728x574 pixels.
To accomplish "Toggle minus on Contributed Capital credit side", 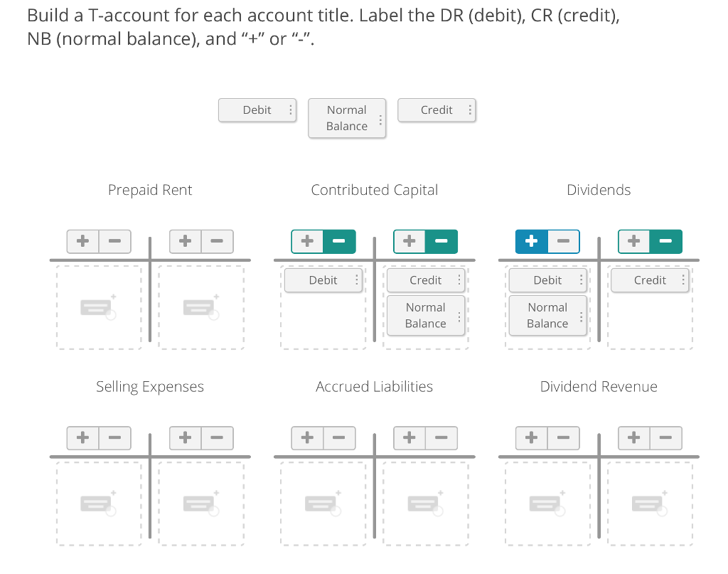I will point(441,241).
